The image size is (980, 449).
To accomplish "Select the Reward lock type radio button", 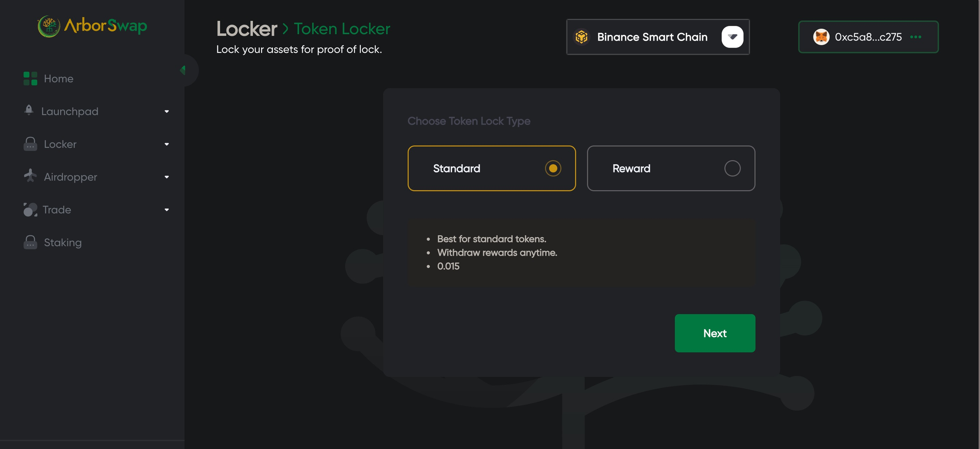I will click(732, 169).
